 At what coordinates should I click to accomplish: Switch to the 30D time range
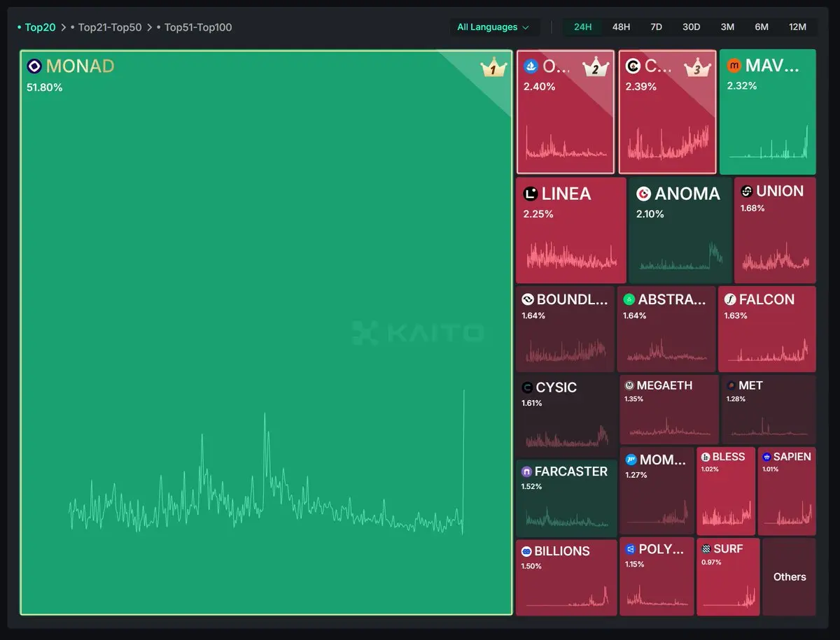click(x=691, y=27)
